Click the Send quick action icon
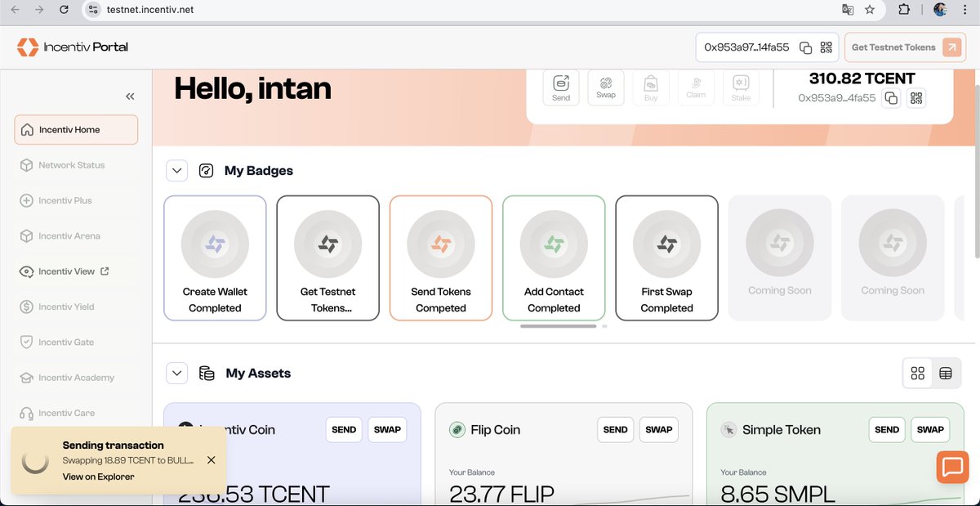Screen dimensions: 980x506 [561, 87]
